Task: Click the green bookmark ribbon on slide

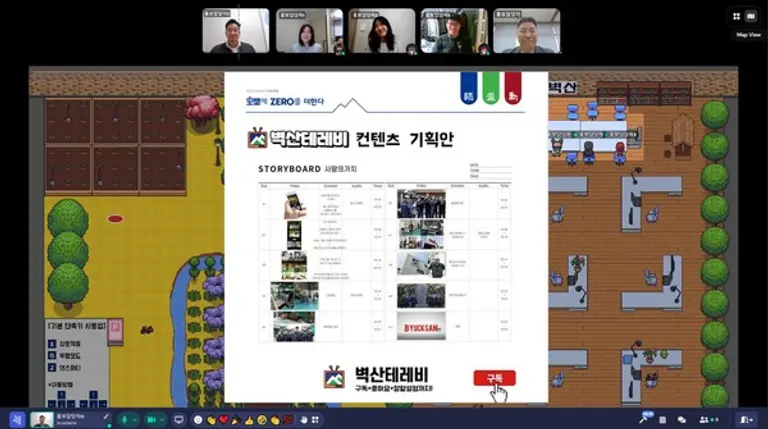Action: tap(491, 88)
